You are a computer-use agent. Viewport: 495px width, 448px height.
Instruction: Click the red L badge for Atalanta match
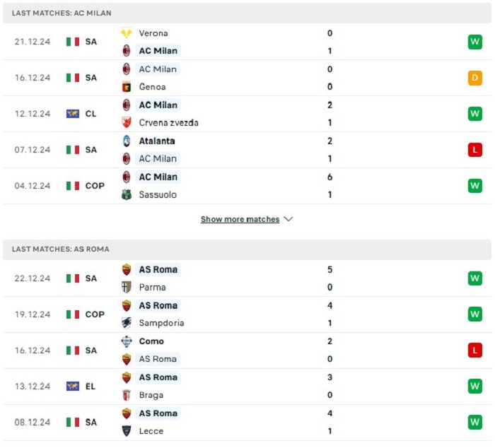pos(474,150)
